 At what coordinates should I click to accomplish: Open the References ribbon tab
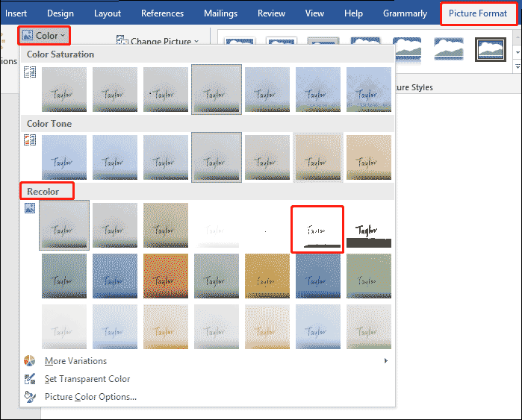click(162, 13)
